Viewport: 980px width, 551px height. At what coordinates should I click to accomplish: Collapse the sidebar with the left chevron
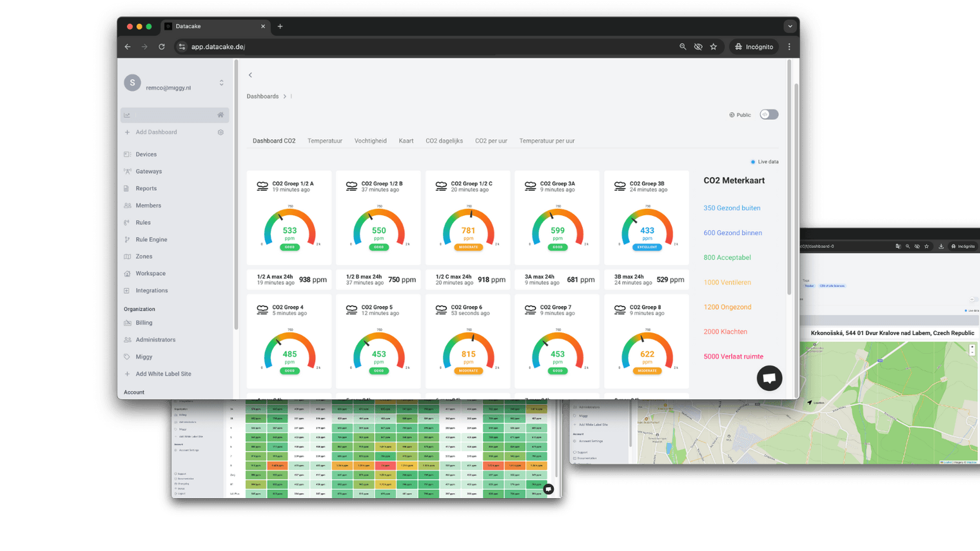[250, 75]
